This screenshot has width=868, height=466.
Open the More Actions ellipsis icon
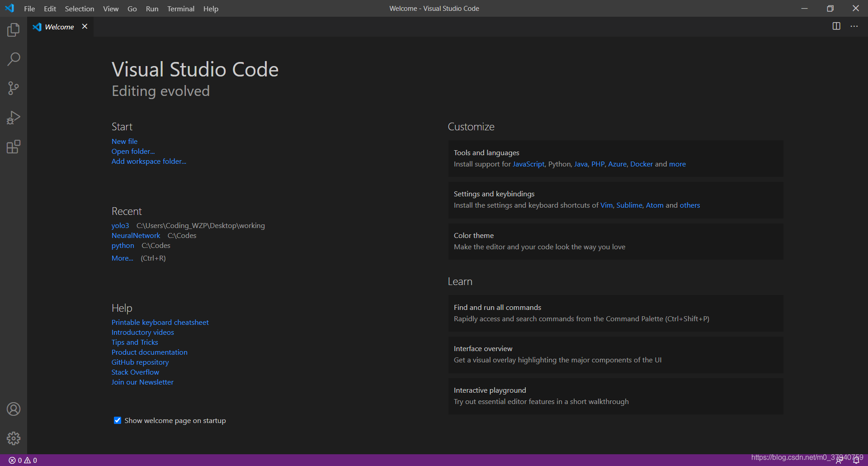tap(854, 26)
